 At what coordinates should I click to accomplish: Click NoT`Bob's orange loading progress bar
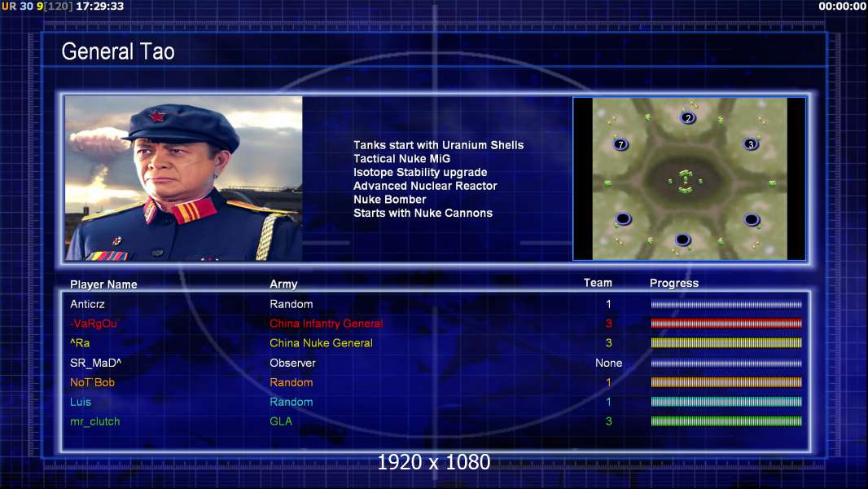726,382
